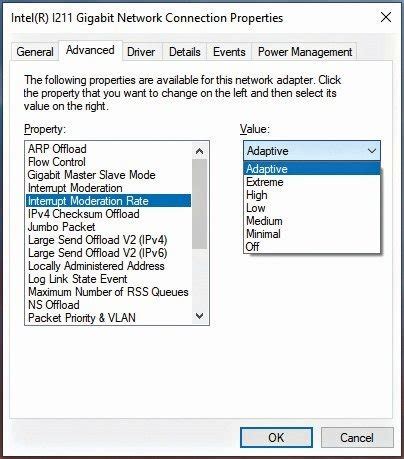Choose Gigabit Master Slave Mode property
The image size is (404, 459).
(x=108, y=175)
